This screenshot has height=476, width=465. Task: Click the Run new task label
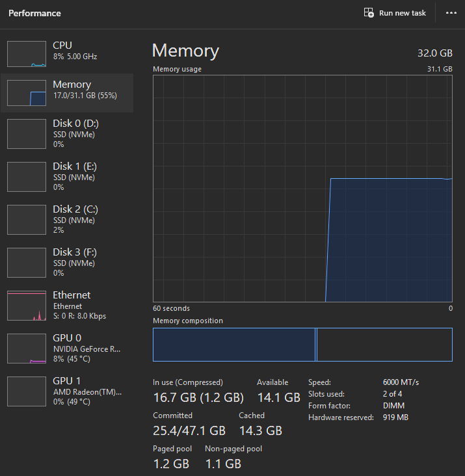(403, 13)
